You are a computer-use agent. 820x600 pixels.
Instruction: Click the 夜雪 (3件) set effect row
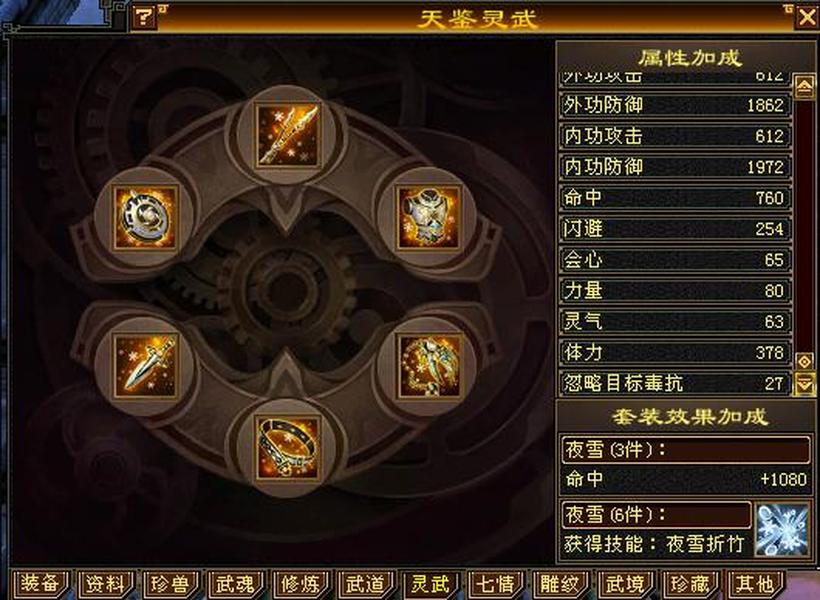pyautogui.click(x=686, y=449)
